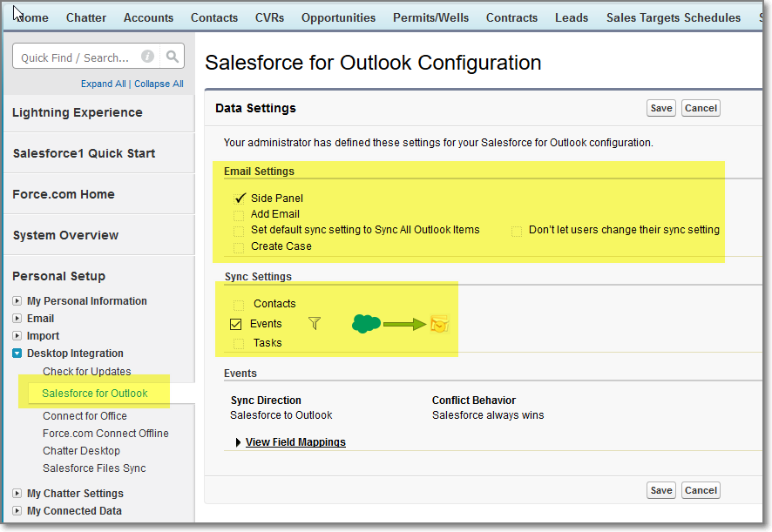
Task: Select Connect for Office in sidebar
Action: [85, 416]
